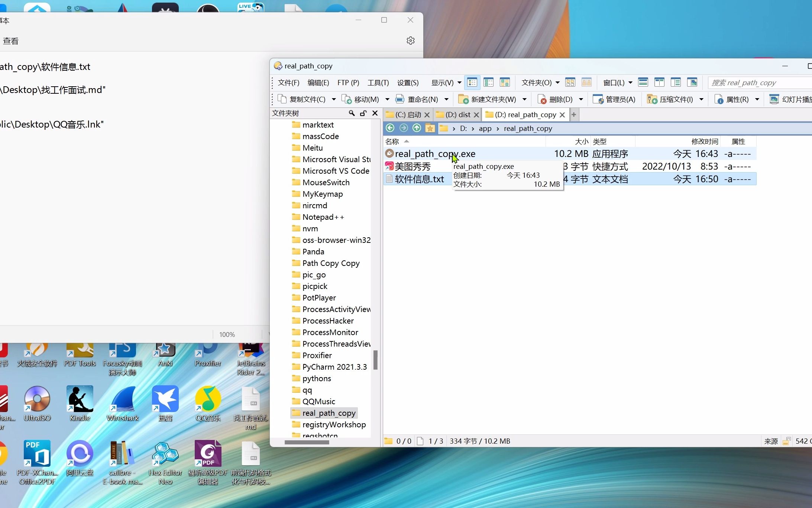Screen dimensions: 812x508
Task: Click the folder tree vertical scrollbar thumb
Action: point(375,360)
